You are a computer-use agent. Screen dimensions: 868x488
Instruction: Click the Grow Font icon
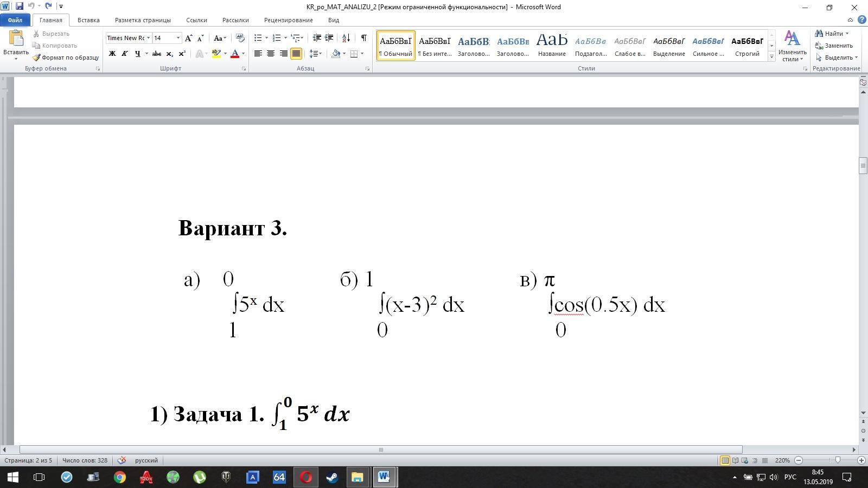(188, 38)
